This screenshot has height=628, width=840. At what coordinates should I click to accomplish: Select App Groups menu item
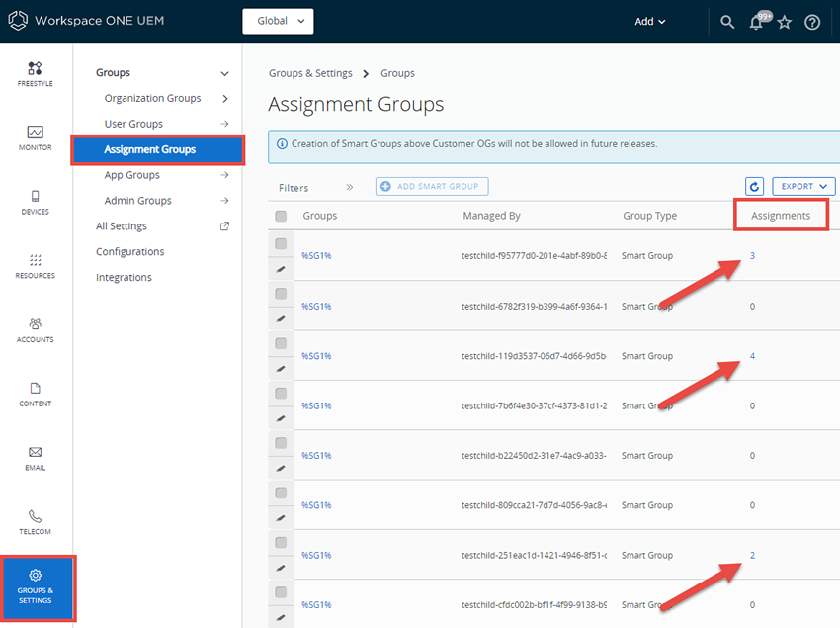(x=131, y=175)
